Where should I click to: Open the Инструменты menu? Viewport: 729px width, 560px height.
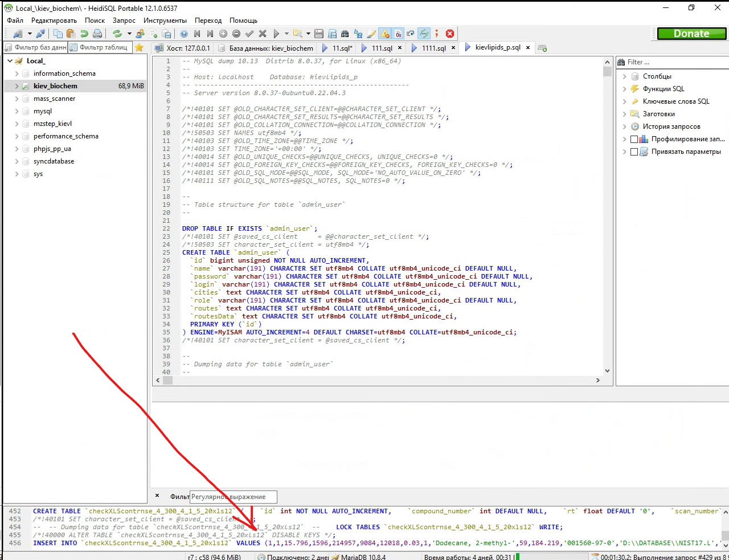click(165, 20)
